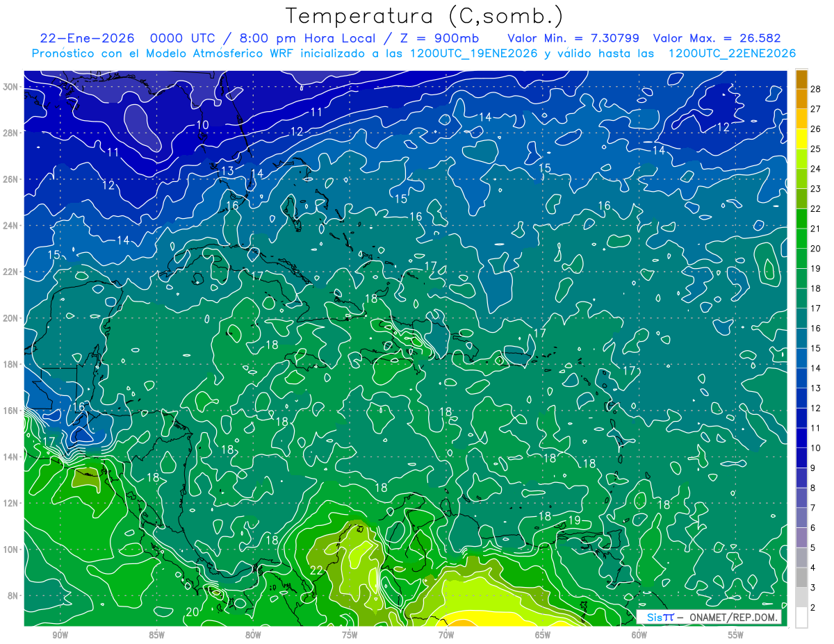Click the "Temperatura (C,somb.)" map title
Screen dimensions: 834x644
coord(425,16)
